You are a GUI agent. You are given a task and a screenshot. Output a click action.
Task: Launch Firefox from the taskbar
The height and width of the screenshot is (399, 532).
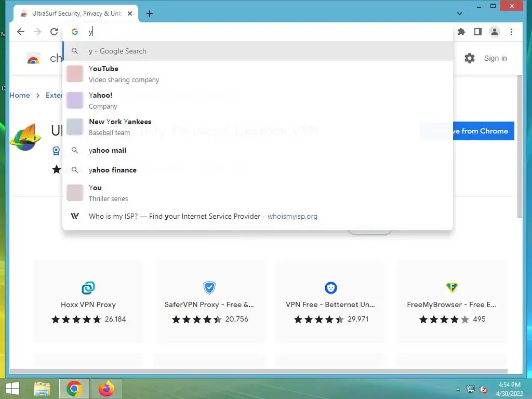pos(107,389)
